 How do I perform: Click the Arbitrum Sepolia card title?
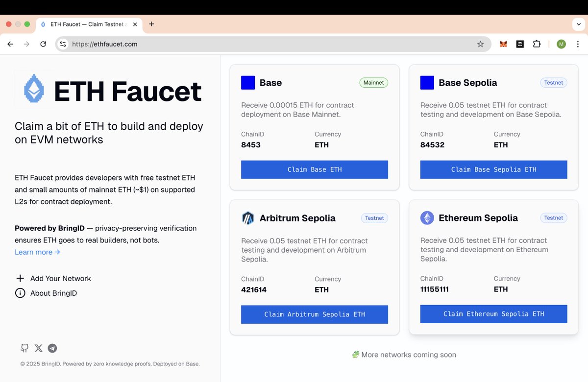click(x=297, y=218)
